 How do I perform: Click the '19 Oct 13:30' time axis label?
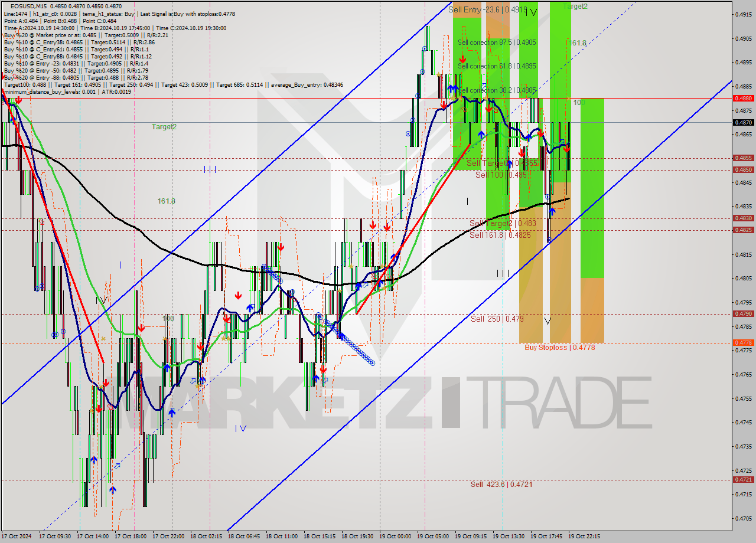[509, 537]
